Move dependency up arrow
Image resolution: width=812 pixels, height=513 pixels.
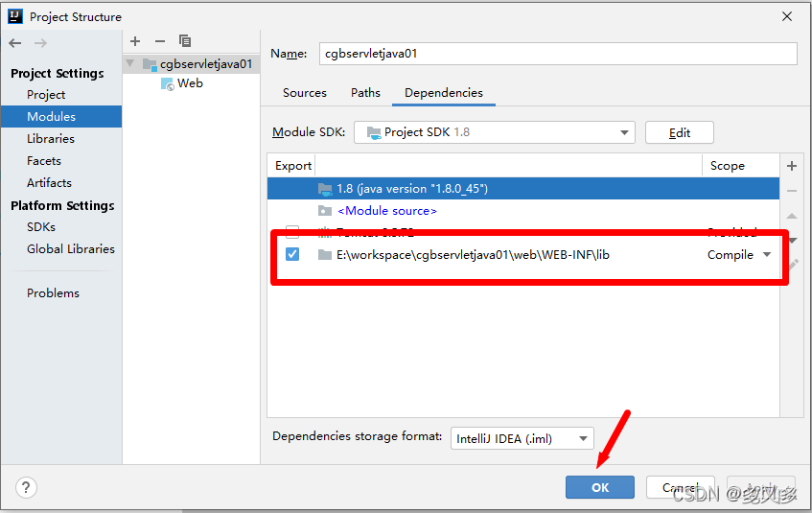pos(792,216)
